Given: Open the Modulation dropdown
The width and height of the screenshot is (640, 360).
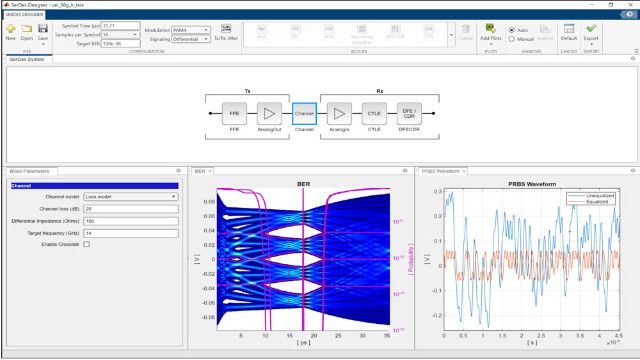Looking at the screenshot, I should (x=191, y=30).
